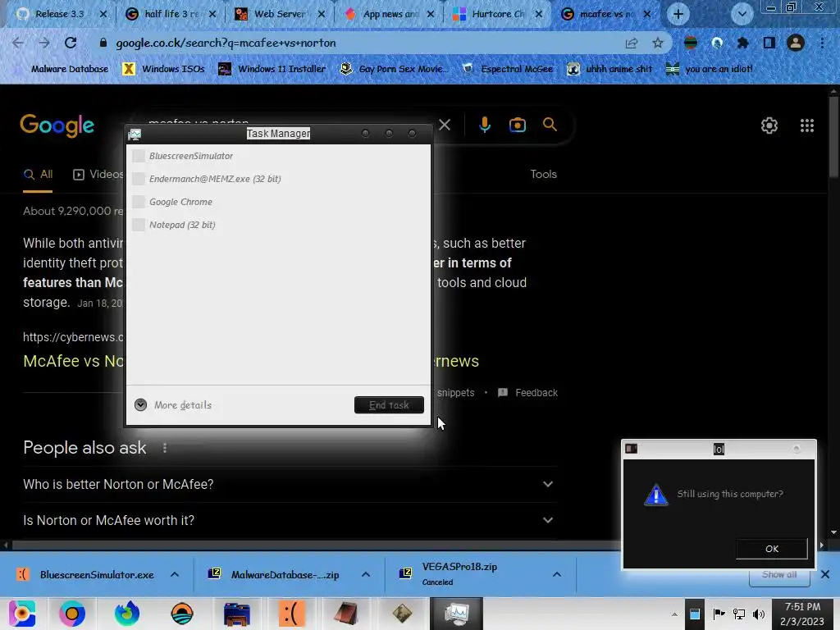Select Endermanch@MEMZ.exe in Task Manager
Viewport: 840px width, 630px height.
(x=278, y=179)
